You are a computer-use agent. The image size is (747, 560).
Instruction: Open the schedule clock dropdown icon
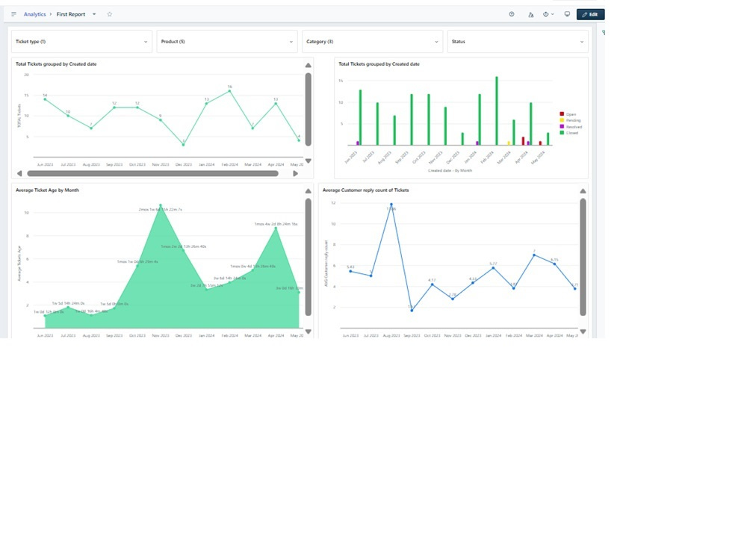click(x=548, y=14)
